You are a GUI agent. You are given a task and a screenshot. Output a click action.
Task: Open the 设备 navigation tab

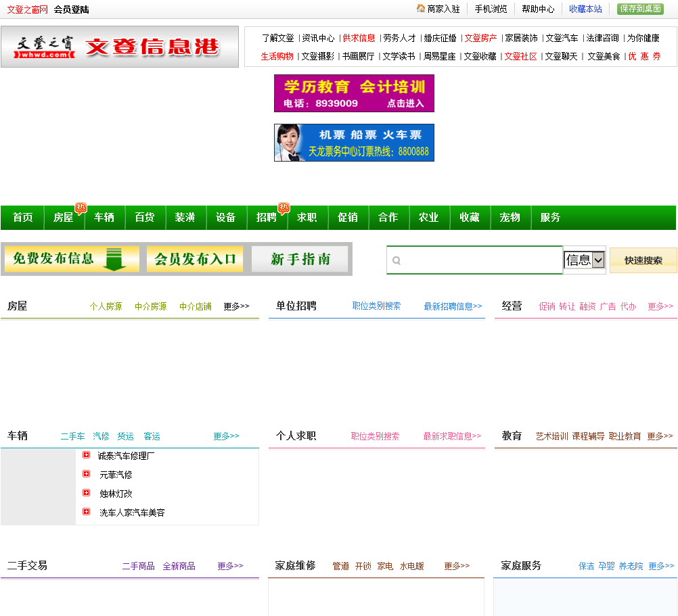coord(226,217)
